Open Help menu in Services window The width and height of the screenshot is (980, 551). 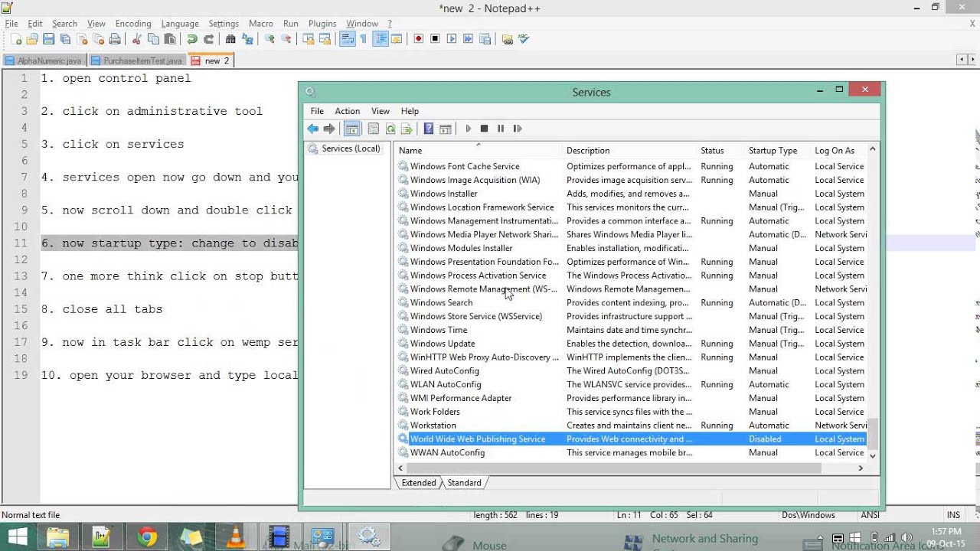410,111
